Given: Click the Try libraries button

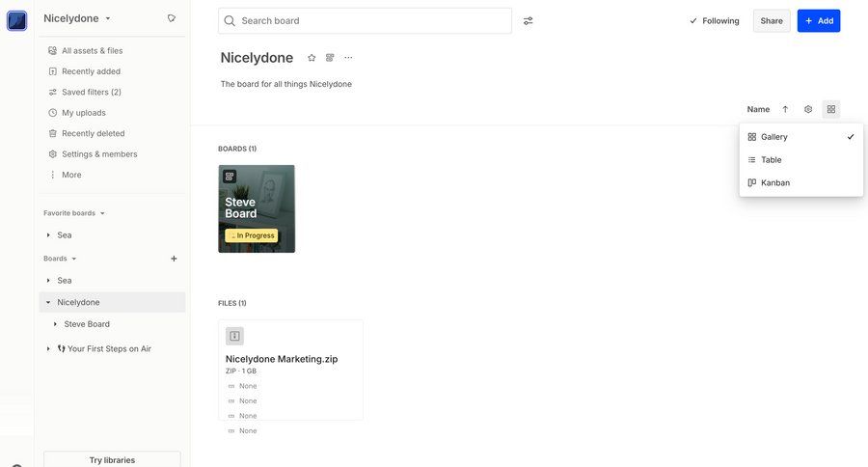Looking at the screenshot, I should [112, 459].
